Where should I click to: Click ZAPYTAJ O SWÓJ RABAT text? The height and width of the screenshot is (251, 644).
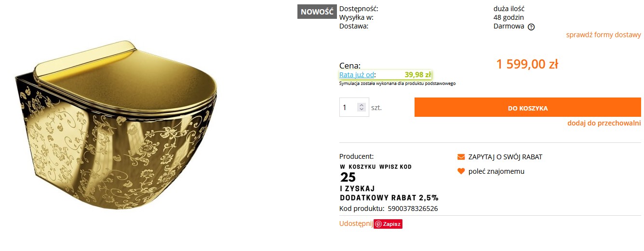coord(505,157)
